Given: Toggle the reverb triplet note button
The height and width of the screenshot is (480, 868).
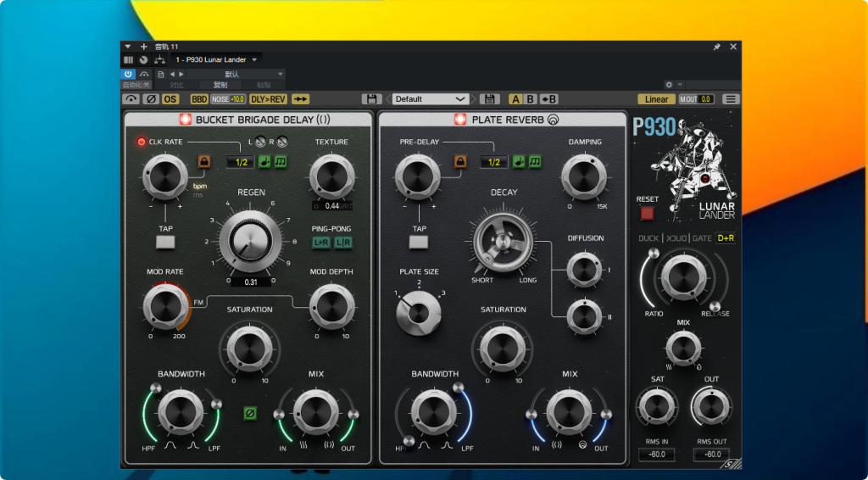Looking at the screenshot, I should [x=535, y=162].
